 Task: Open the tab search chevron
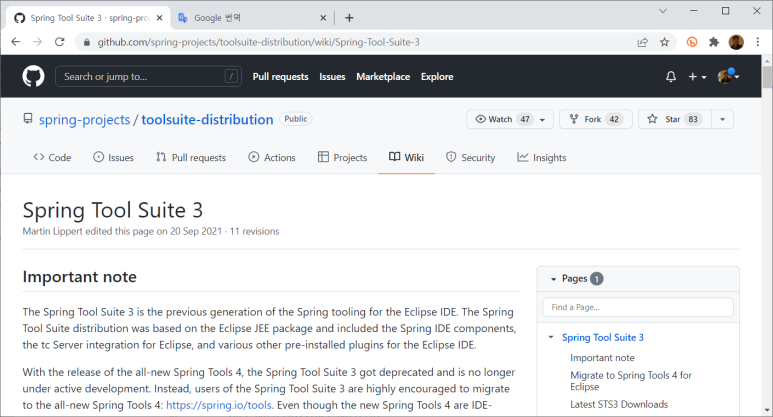(x=663, y=11)
